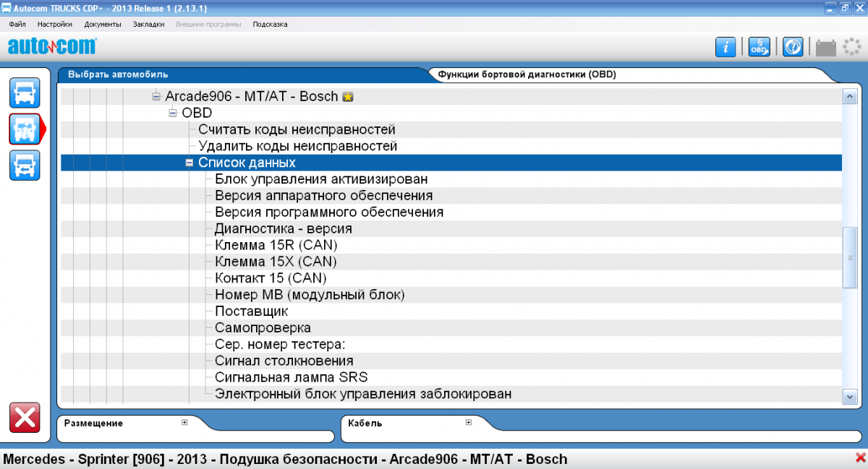
Task: Click Размещение panel label
Action: click(x=93, y=423)
